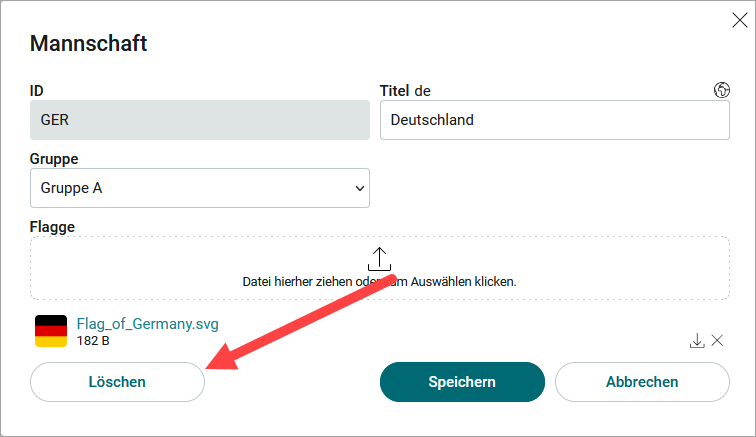Viewport: 756px width, 437px height.
Task: Click the 182 B file size text
Action: [x=93, y=341]
